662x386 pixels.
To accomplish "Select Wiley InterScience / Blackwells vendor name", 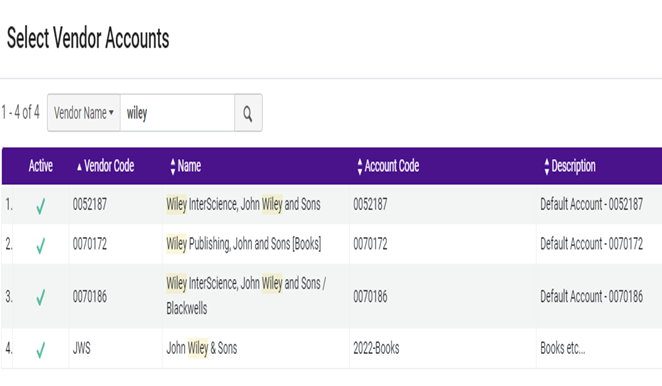I will click(x=246, y=296).
